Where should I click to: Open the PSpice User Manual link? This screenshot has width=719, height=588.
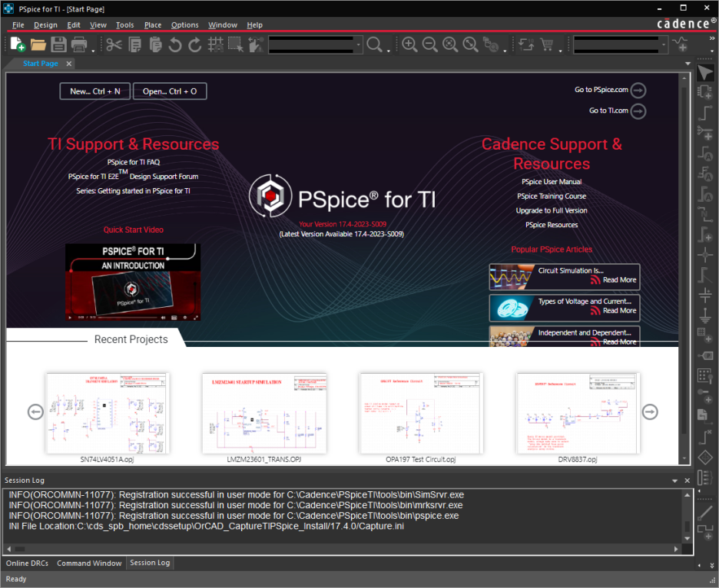click(552, 182)
